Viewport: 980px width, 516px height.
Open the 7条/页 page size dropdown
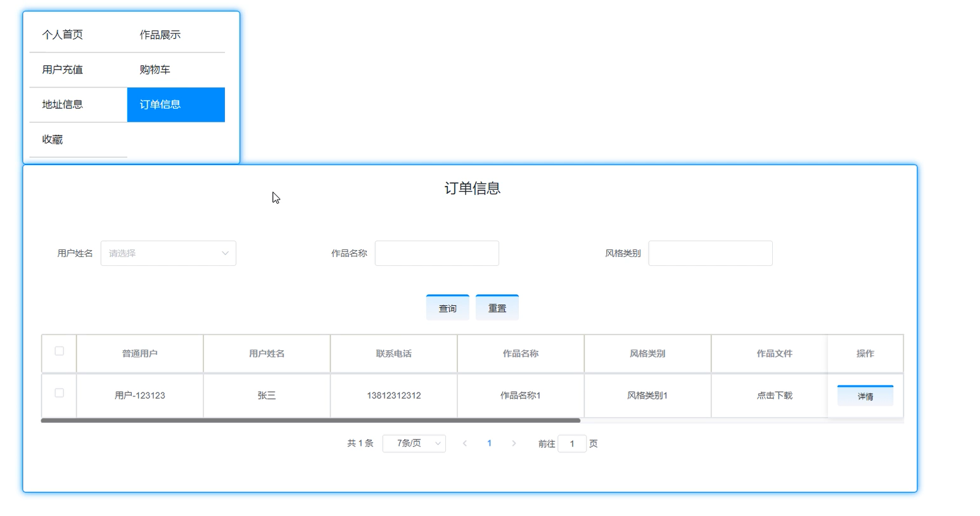[x=414, y=443]
